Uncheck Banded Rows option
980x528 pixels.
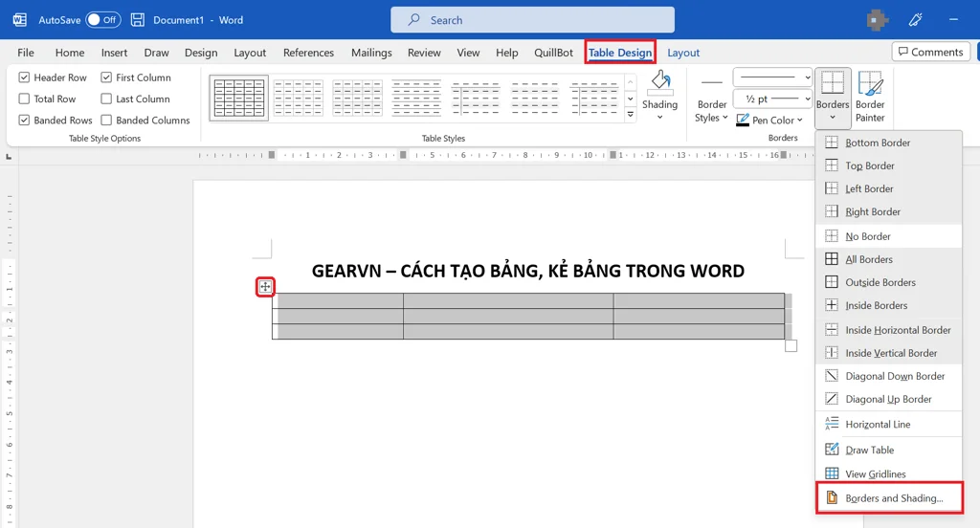click(x=24, y=120)
